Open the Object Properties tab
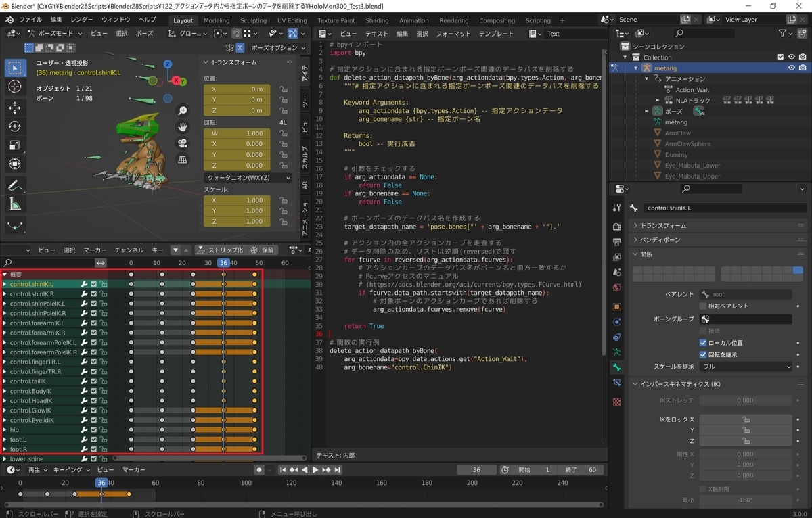The image size is (812, 518). point(616,306)
